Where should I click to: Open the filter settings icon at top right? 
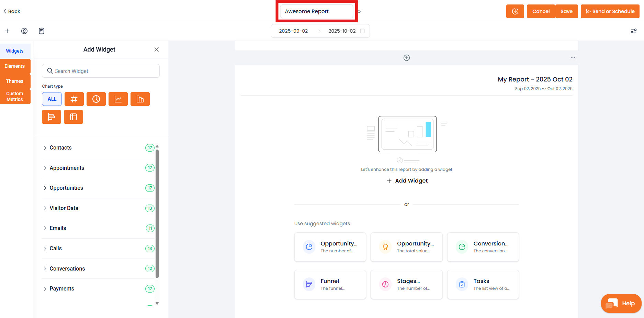634,31
